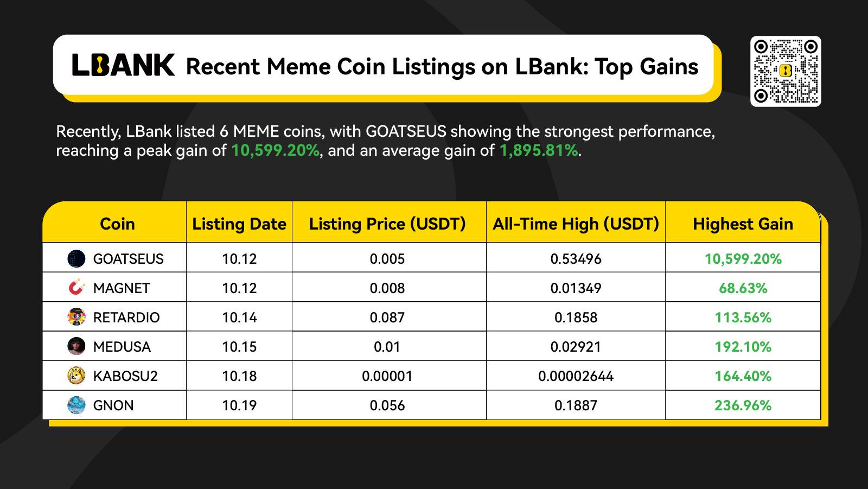Click the GOATSEUS coin name in table
Image resolution: width=868 pixels, height=489 pixels.
(128, 259)
